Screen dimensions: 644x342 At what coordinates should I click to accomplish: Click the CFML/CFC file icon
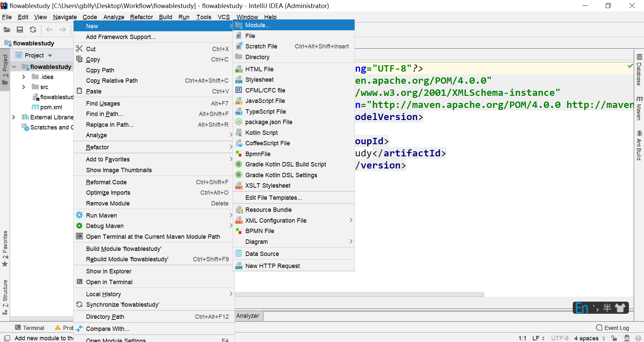[x=239, y=90]
